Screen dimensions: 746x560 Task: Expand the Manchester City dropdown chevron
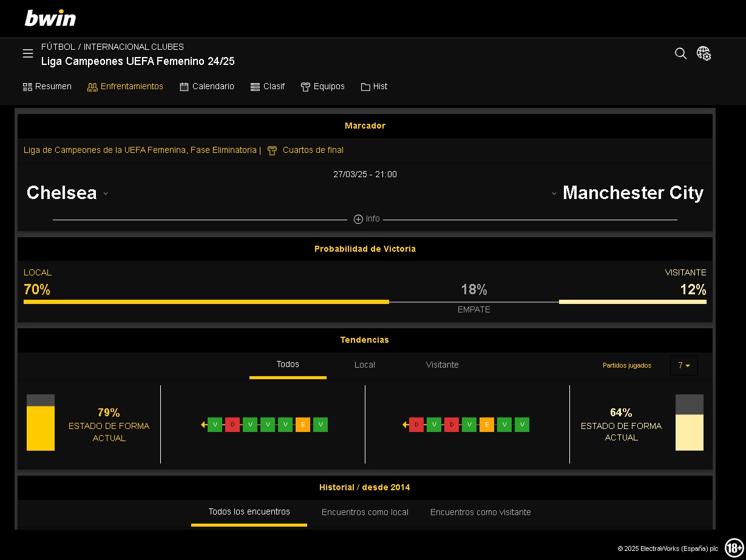(554, 194)
